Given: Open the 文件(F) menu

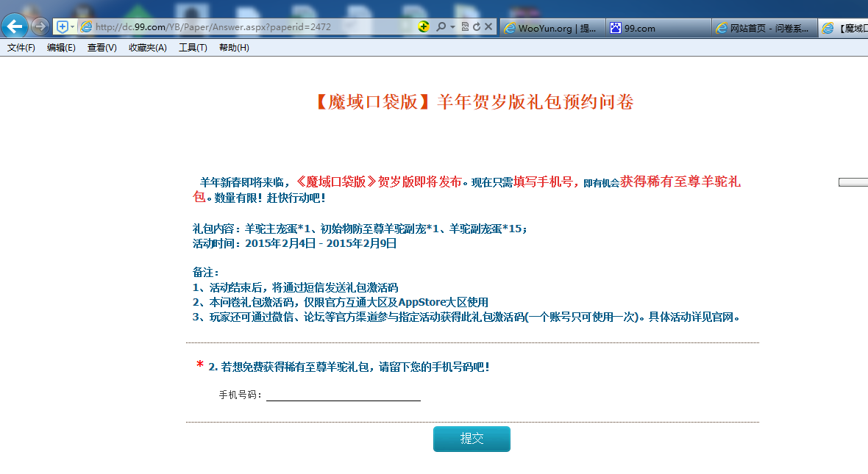Looking at the screenshot, I should 21,48.
